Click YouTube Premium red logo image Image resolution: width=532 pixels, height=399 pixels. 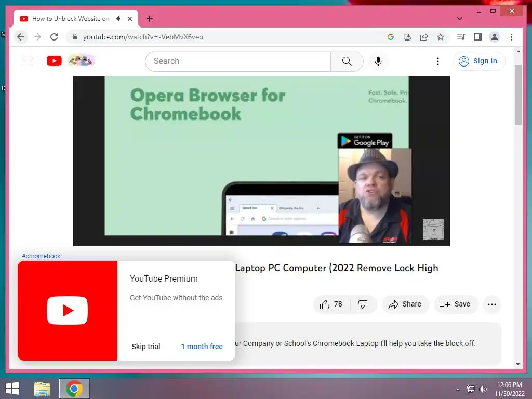(68, 311)
